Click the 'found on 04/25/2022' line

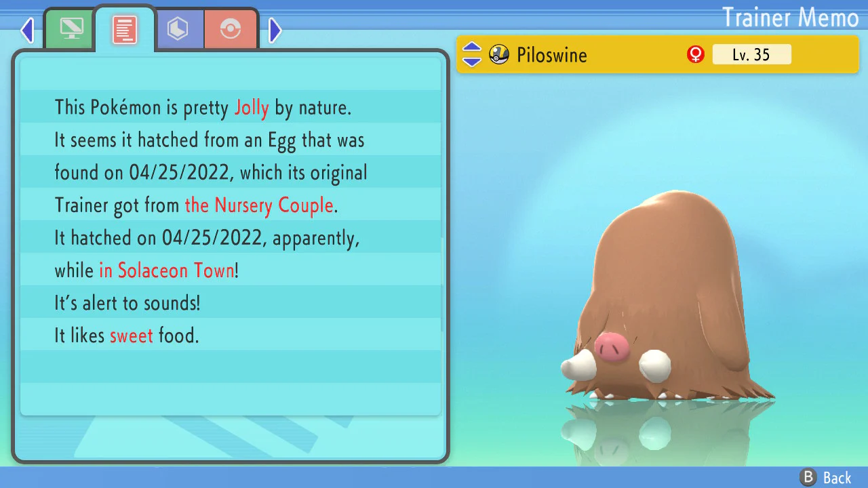(211, 173)
